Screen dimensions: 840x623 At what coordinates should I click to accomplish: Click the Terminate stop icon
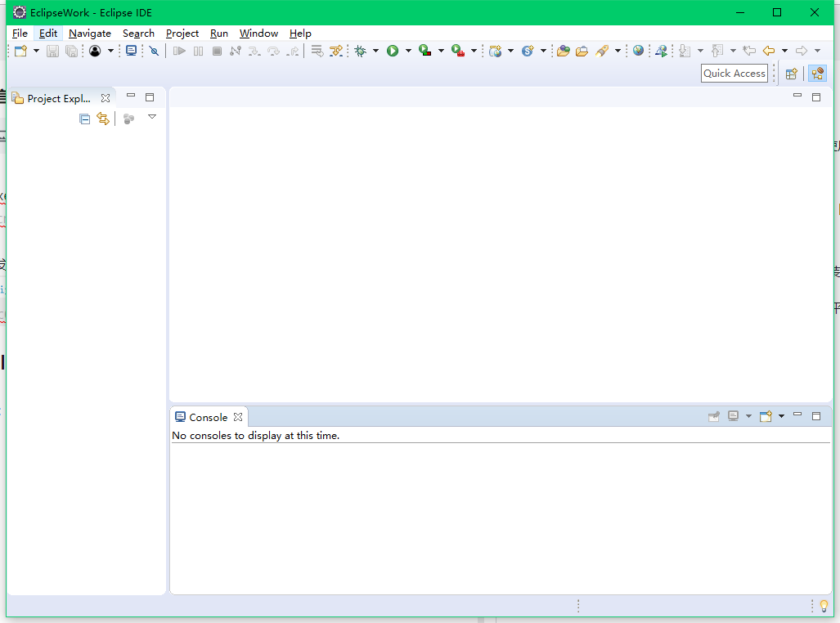click(x=217, y=51)
